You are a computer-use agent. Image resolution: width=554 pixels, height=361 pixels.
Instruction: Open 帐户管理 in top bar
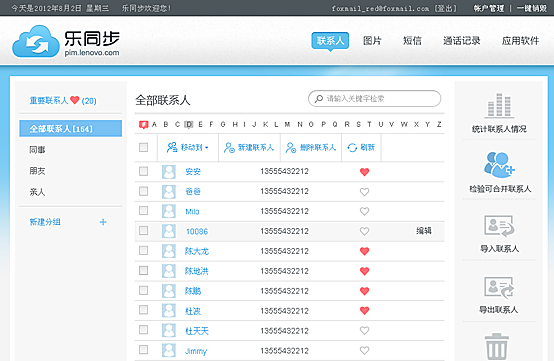489,8
